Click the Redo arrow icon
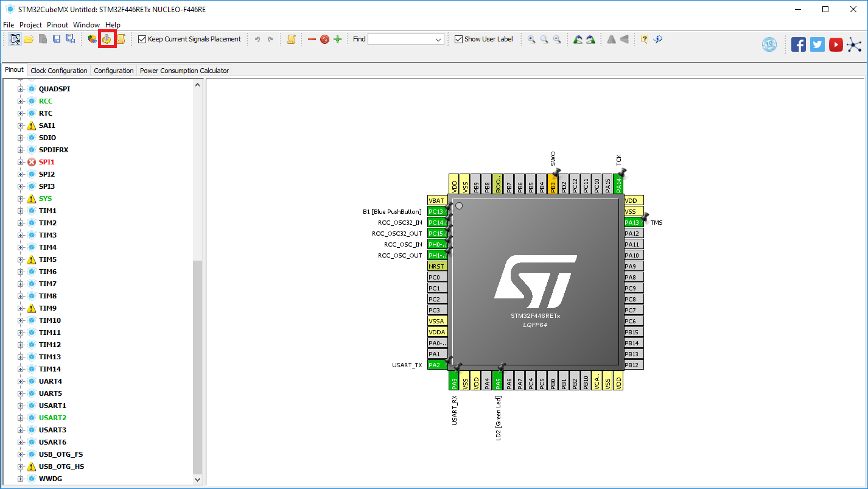The height and width of the screenshot is (489, 868). (270, 39)
